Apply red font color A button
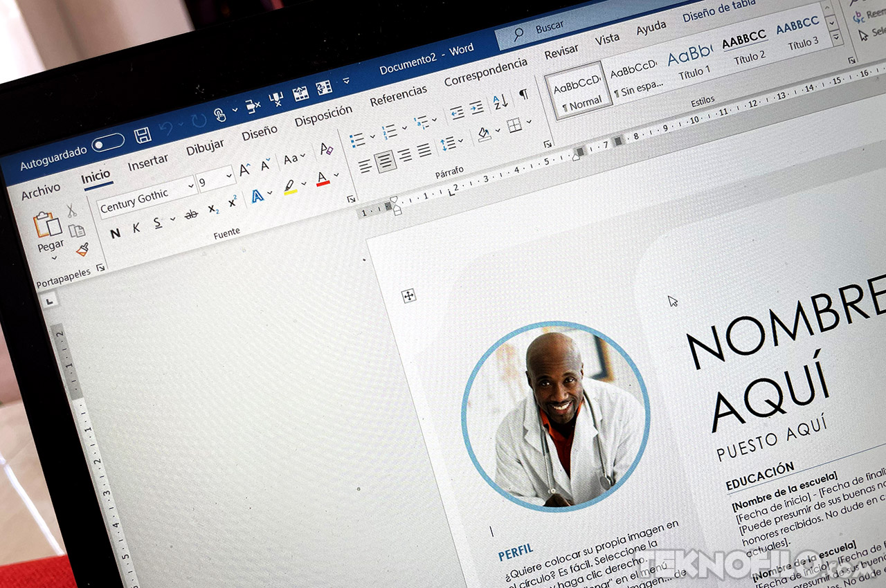 tap(323, 178)
